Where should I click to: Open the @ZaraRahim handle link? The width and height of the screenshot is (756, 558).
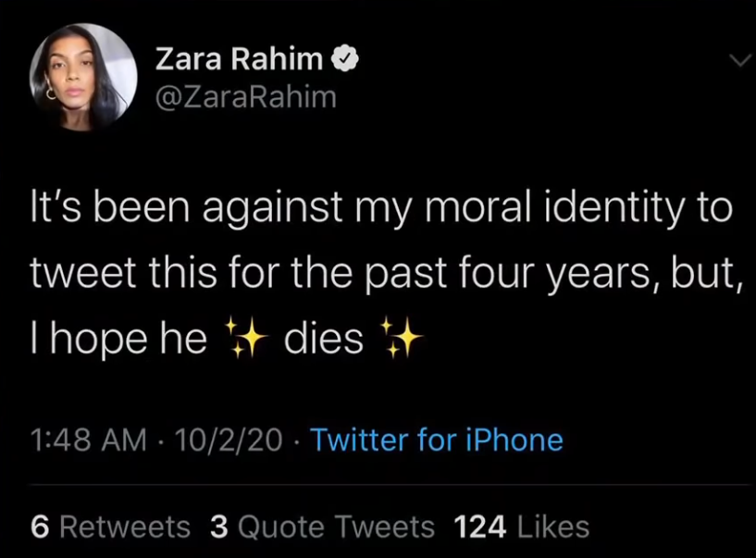coord(244,96)
